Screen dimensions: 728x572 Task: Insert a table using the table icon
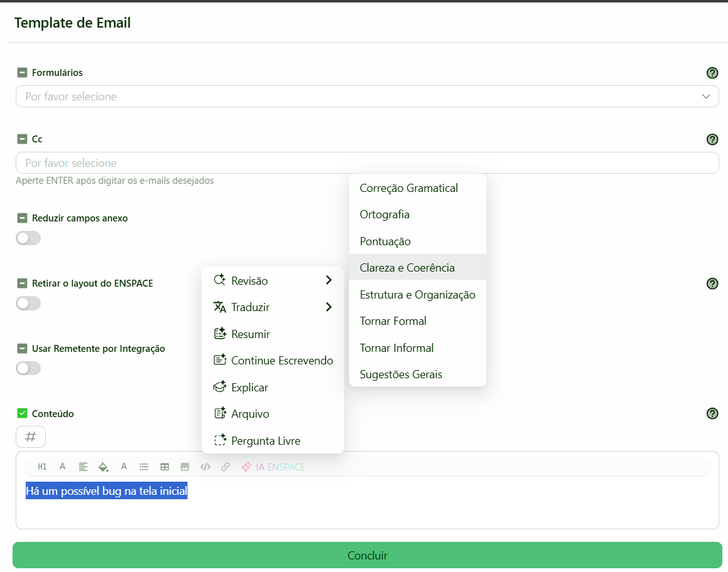click(165, 467)
